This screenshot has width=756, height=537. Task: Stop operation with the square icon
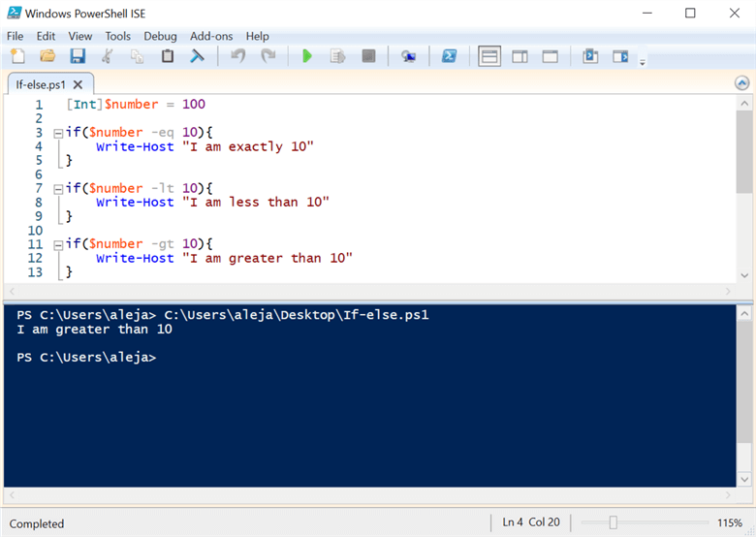(x=368, y=56)
